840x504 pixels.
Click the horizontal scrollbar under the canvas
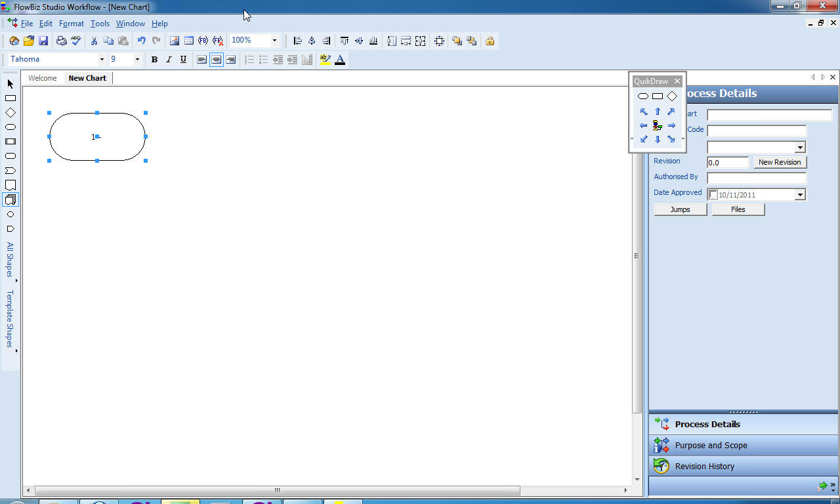[278, 490]
